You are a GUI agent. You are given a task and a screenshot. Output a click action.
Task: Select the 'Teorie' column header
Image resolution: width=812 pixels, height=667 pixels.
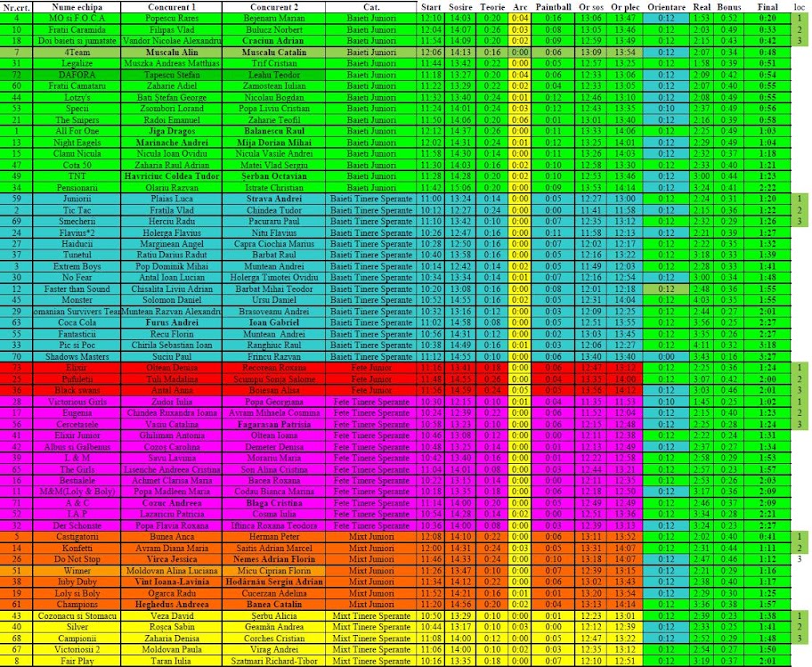click(x=492, y=7)
